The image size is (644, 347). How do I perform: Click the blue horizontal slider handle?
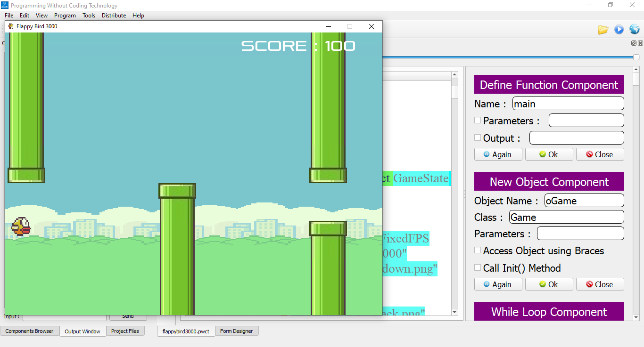(x=636, y=57)
